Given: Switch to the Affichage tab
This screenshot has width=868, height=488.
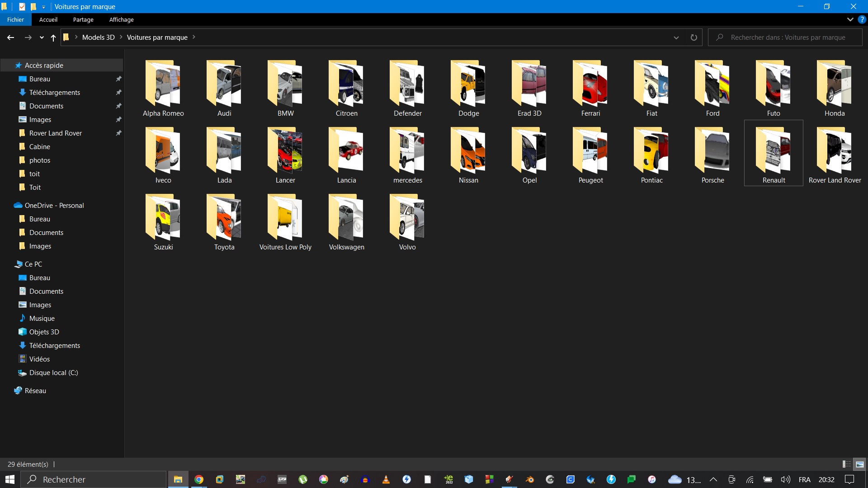Looking at the screenshot, I should click(x=121, y=19).
